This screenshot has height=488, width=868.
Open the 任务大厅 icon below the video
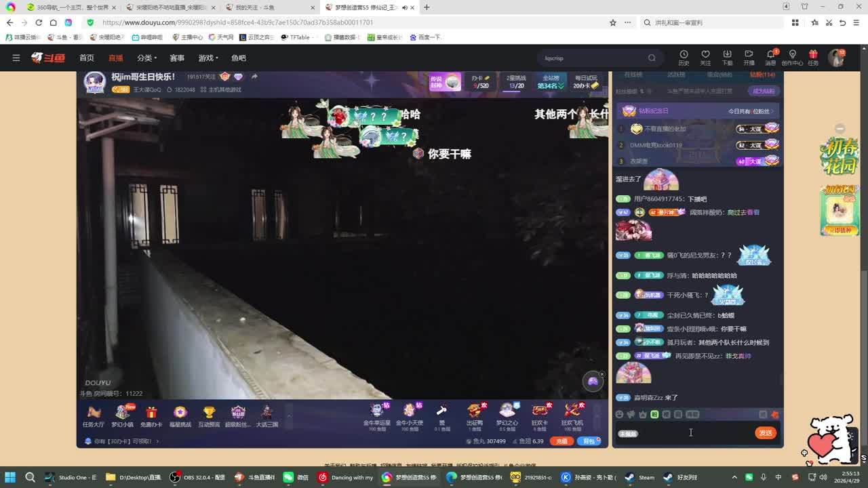[x=94, y=415]
